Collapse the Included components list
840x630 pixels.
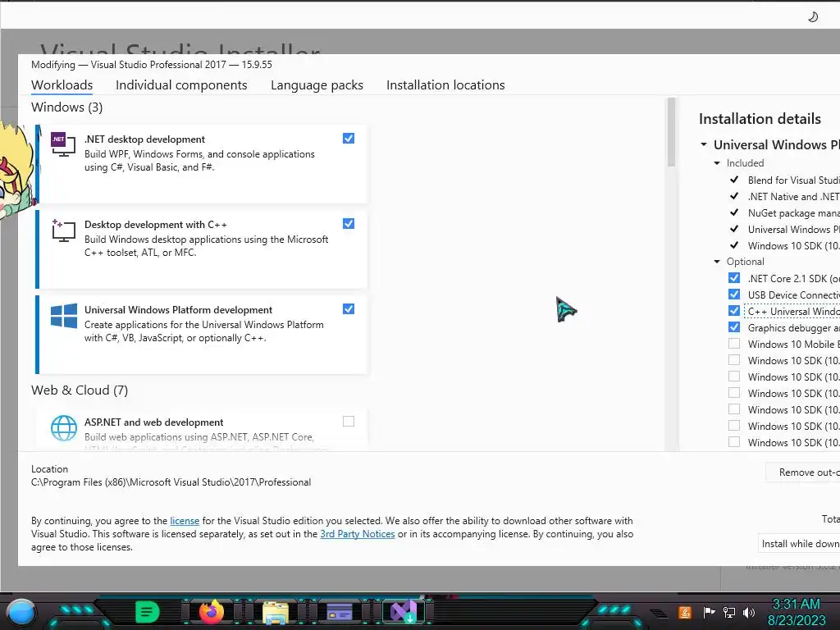pos(717,163)
